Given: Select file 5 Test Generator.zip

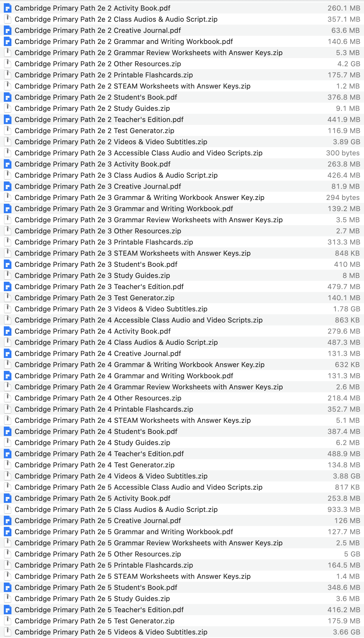Looking at the screenshot, I should coord(182,621).
